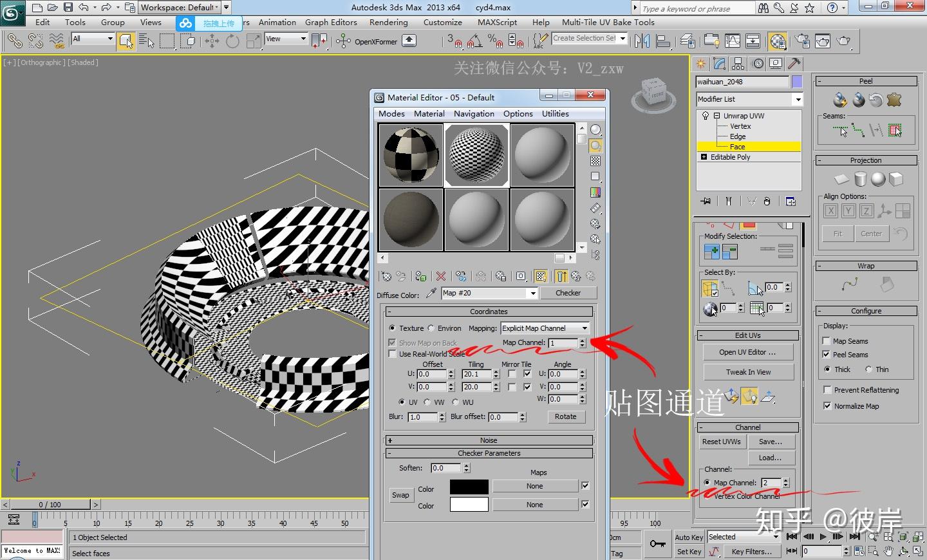
Task: Click the Reset UVWs button
Action: [x=721, y=442]
